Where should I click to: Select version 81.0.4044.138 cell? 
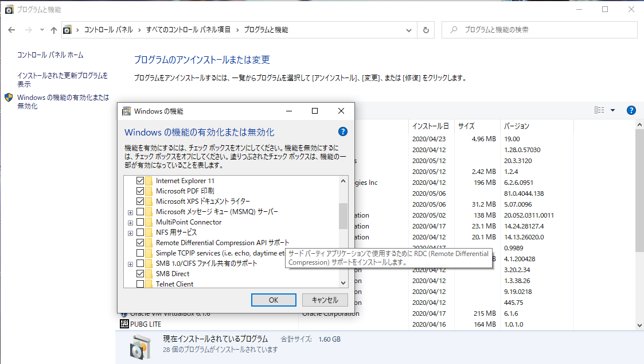[x=523, y=193]
